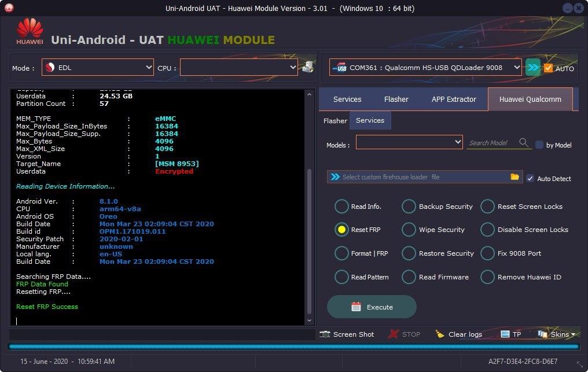The height and width of the screenshot is (372, 588).
Task: Click the EDL mode Qualcomm icon
Action: pos(50,68)
